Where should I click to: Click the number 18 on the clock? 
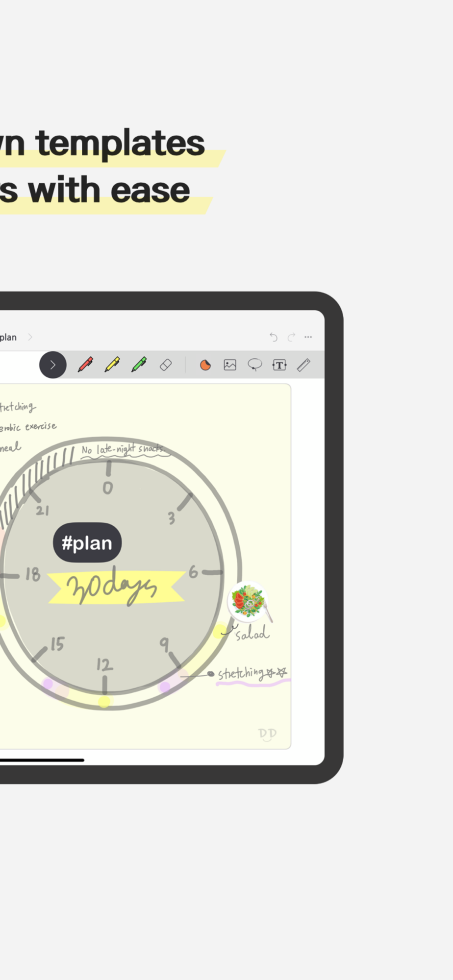pos(33,574)
